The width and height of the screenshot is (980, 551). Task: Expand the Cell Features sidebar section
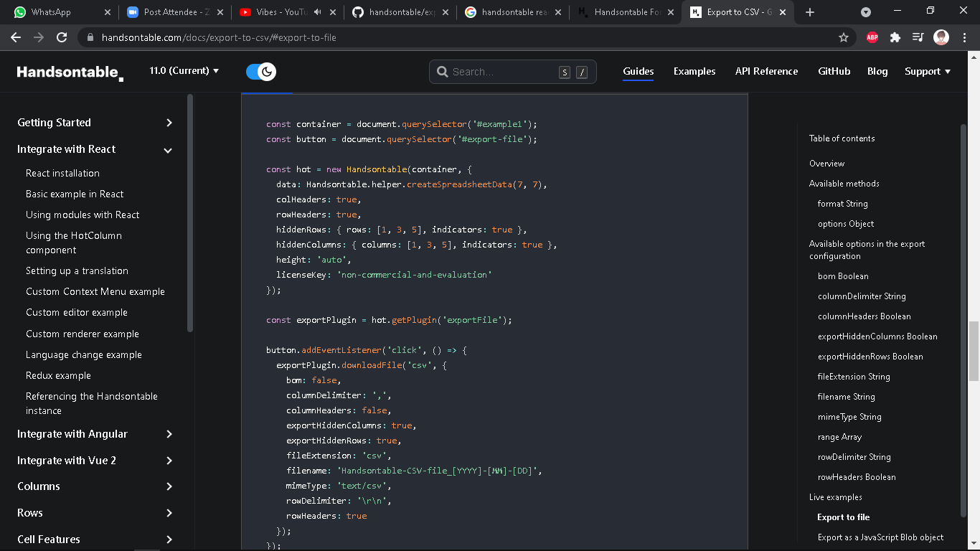[x=95, y=540]
